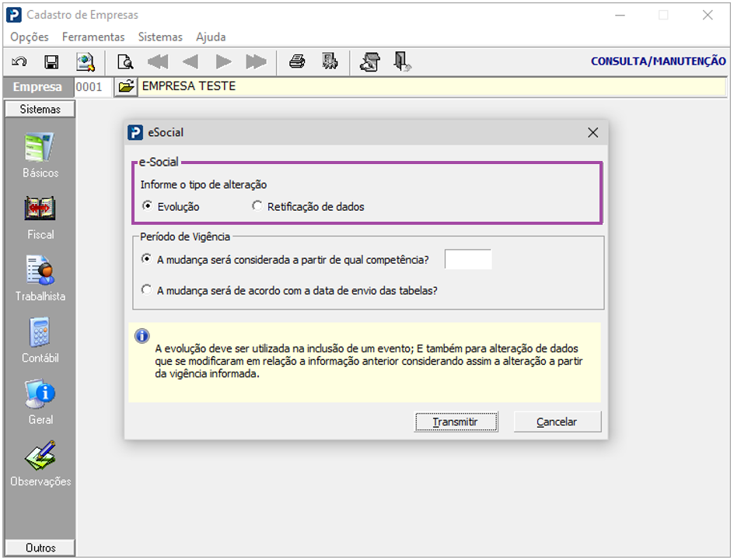This screenshot has width=734, height=560.
Task: Minimize the Cadastro de Empresas window
Action: pos(620,15)
